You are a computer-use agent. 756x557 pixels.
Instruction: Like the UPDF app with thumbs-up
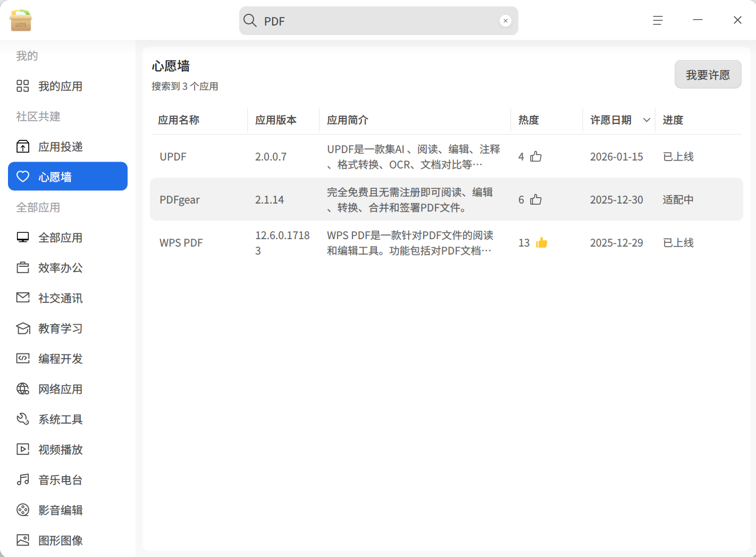pos(536,156)
